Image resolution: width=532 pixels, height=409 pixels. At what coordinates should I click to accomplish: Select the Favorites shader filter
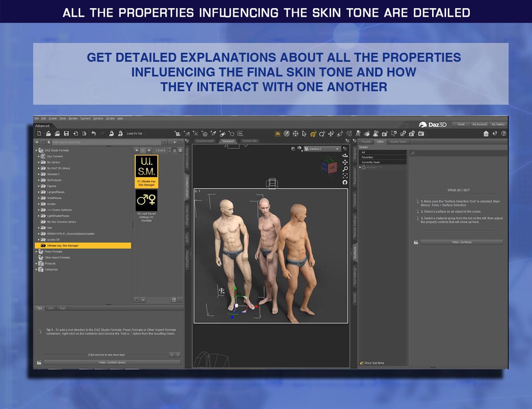point(383,157)
